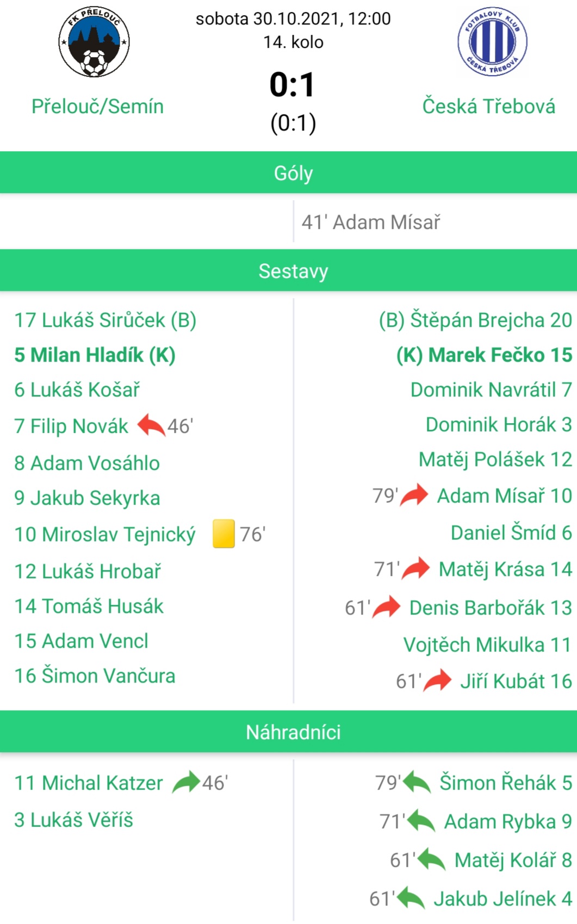Click the green arrow next to Šimon Řehák
The image size is (577, 924).
pyautogui.click(x=417, y=782)
